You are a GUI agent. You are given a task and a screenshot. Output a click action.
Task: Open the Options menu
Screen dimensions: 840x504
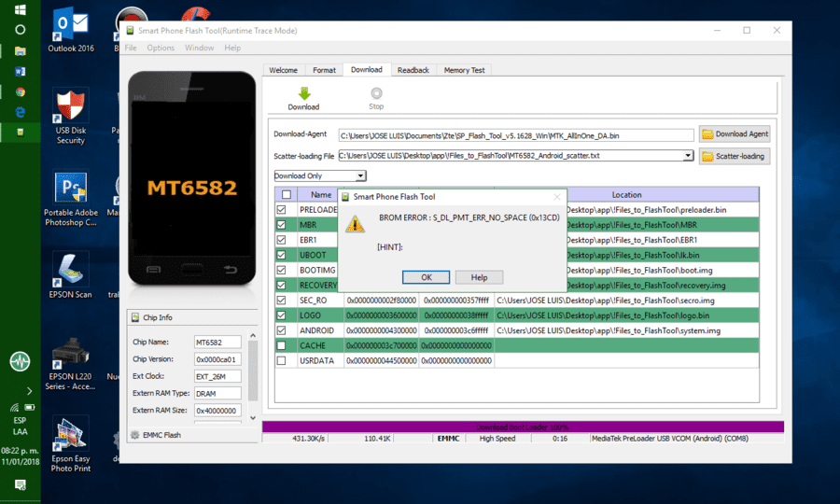click(x=161, y=48)
